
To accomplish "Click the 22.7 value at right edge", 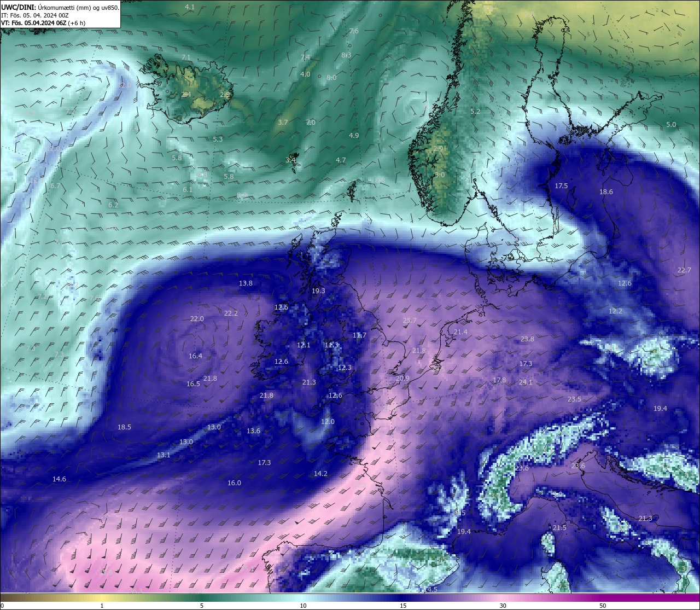I will pos(684,270).
